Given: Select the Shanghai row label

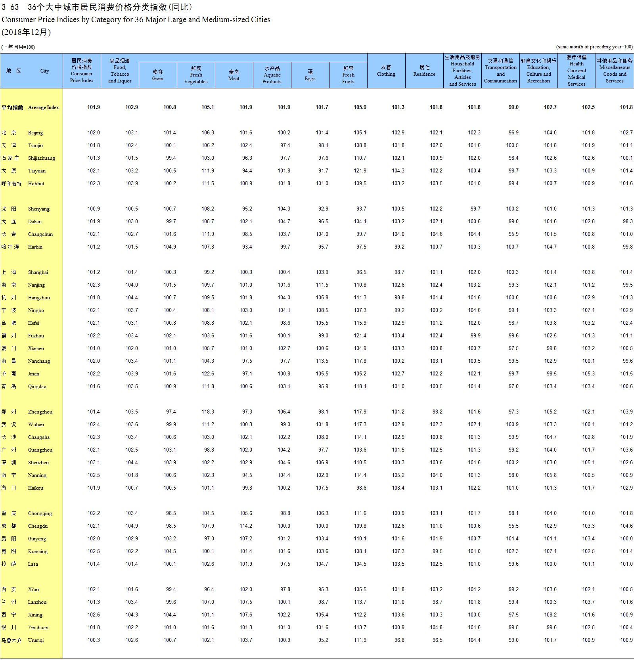Looking at the screenshot, I should click(38, 272).
